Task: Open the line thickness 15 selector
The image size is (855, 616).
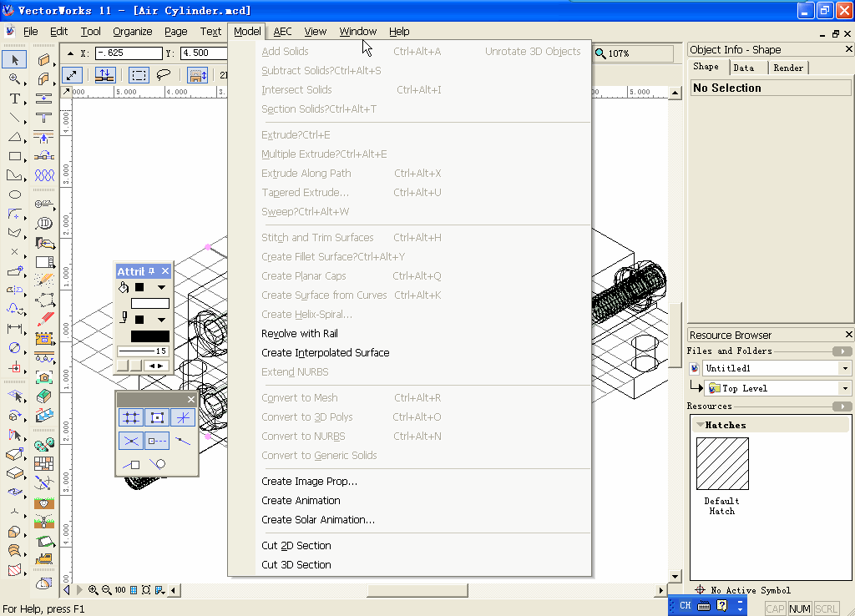Action: click(x=143, y=351)
